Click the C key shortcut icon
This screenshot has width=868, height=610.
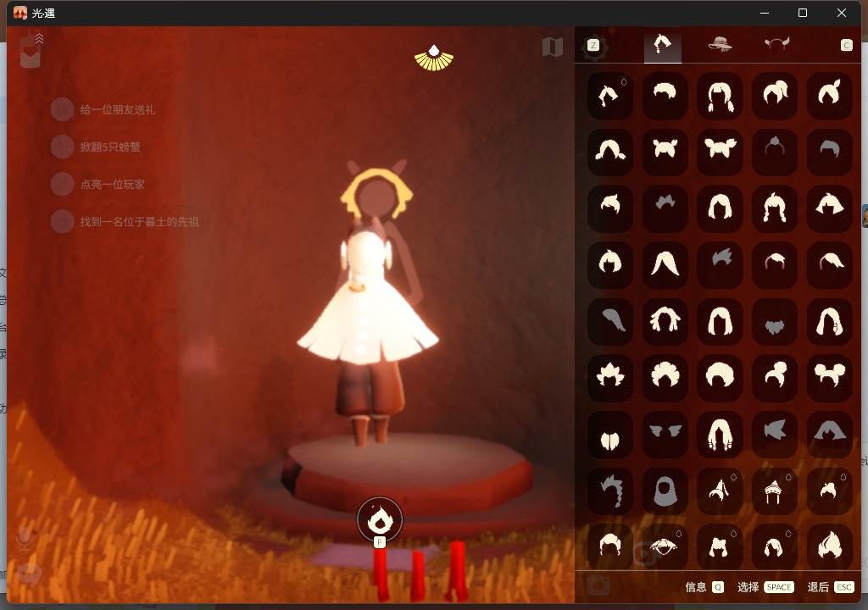847,46
